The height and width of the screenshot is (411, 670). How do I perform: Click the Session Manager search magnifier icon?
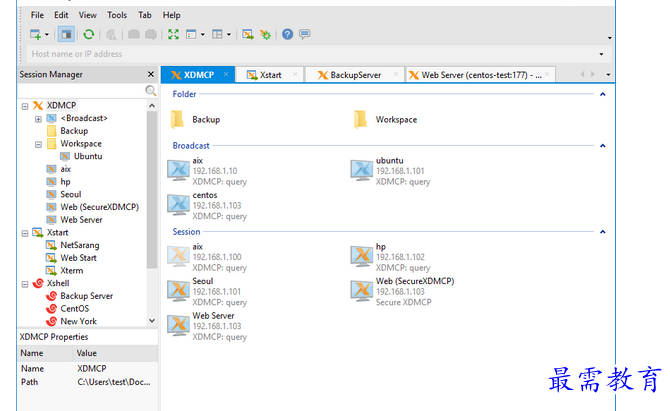pyautogui.click(x=150, y=91)
